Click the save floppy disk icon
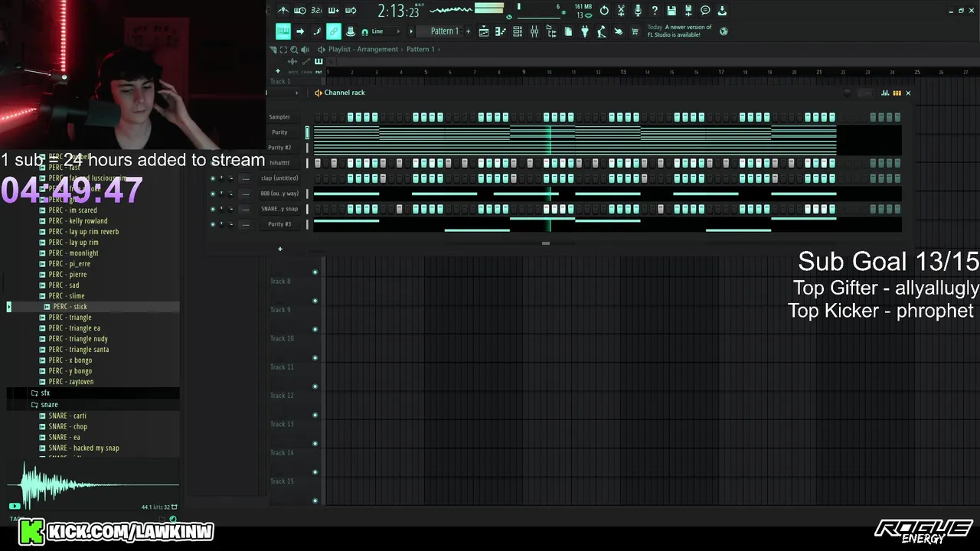Viewport: 980px width, 551px height. pos(671,11)
